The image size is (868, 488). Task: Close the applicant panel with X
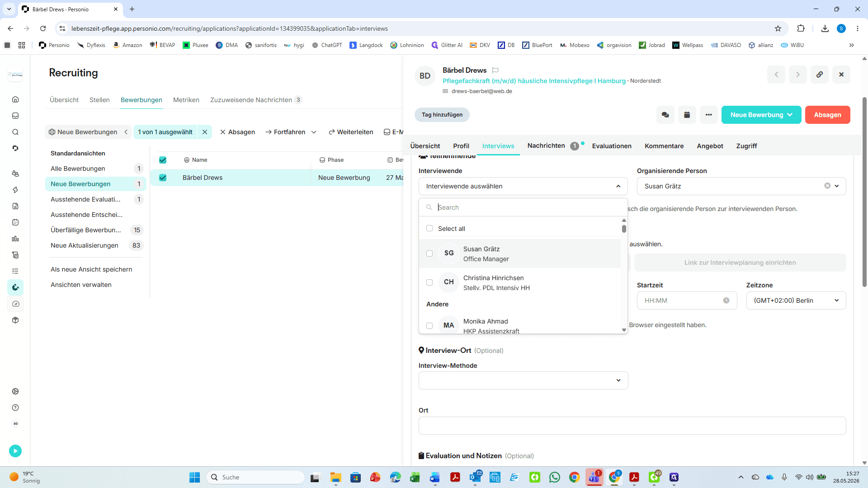(x=841, y=75)
